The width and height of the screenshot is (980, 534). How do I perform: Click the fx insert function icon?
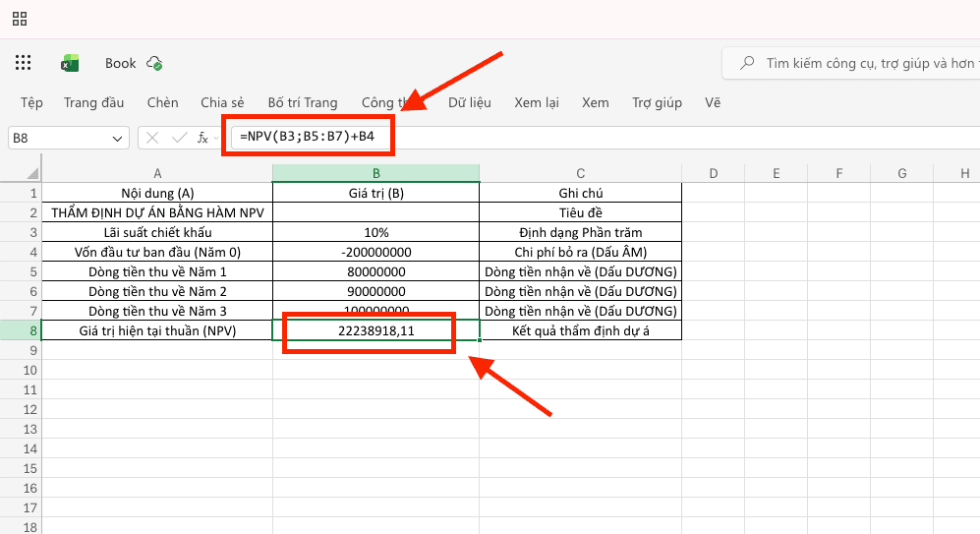point(202,138)
